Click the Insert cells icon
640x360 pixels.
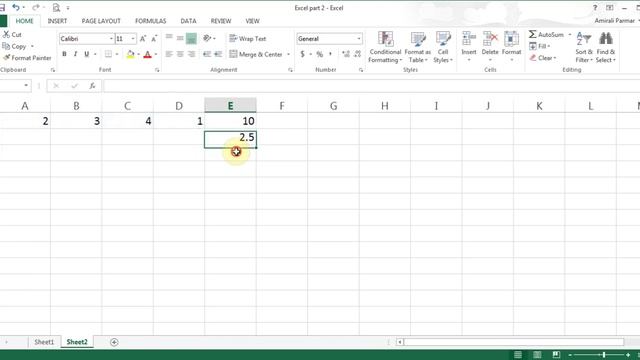(x=469, y=40)
